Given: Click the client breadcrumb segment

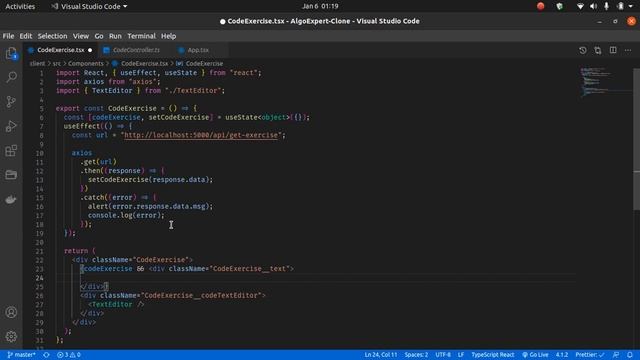Looking at the screenshot, I should (x=37, y=64).
